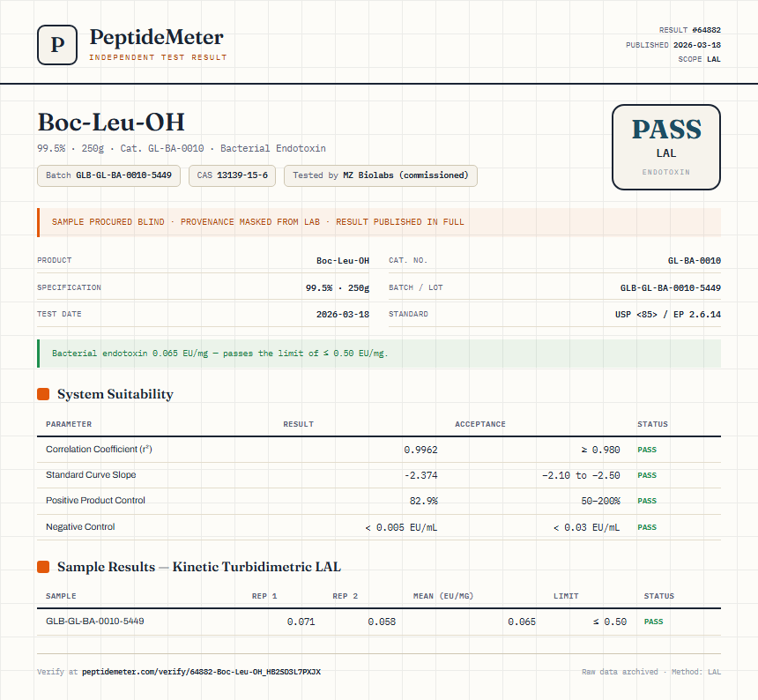
Task: Click the product subtitle with Cat. GL-BA-0010
Action: click(182, 148)
